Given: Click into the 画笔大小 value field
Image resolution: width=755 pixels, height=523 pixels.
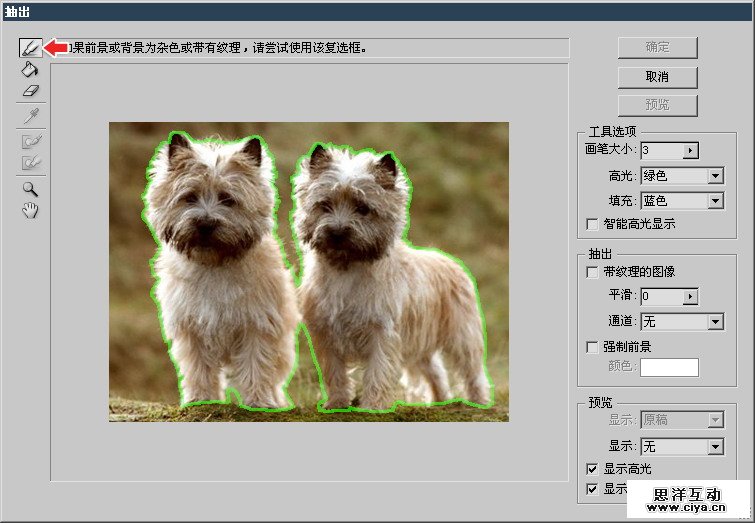Looking at the screenshot, I should coord(661,151).
